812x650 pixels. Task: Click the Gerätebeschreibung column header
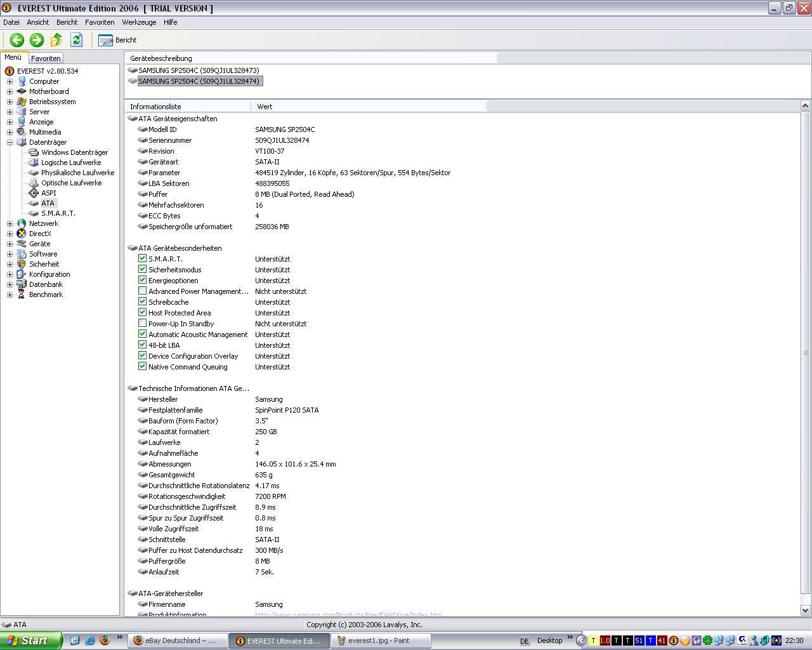click(x=311, y=58)
